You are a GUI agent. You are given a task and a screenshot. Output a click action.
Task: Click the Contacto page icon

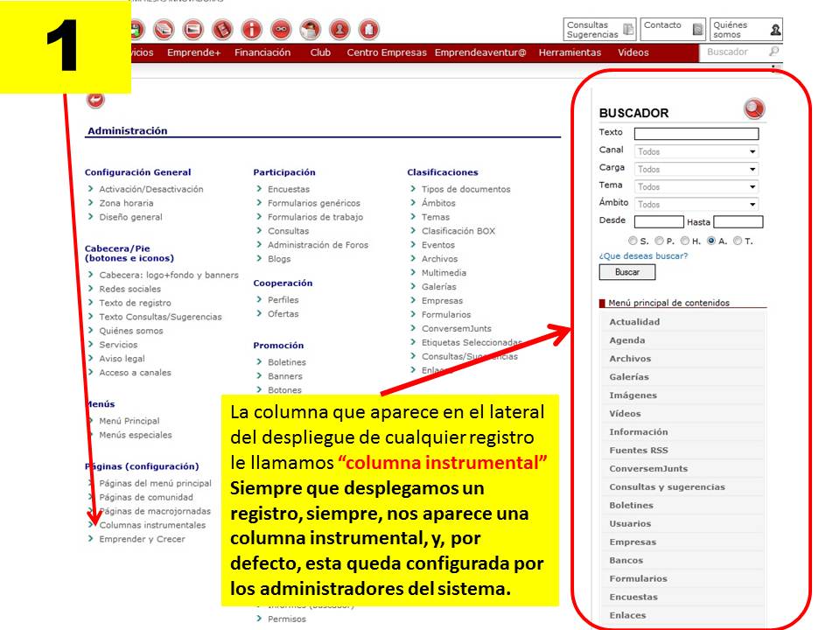click(697, 30)
